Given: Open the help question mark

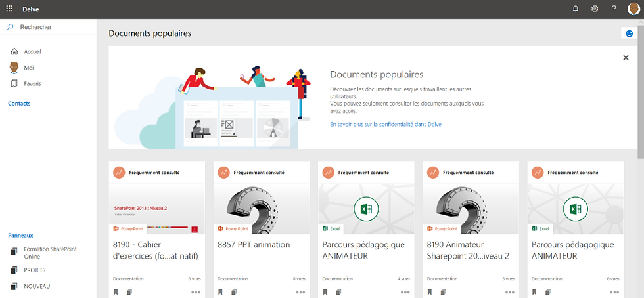Looking at the screenshot, I should point(614,9).
